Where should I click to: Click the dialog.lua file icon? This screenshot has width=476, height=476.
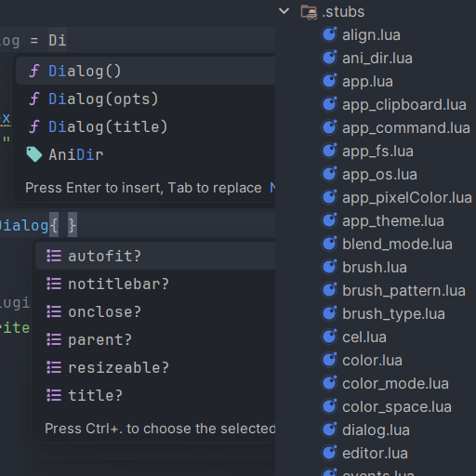(329, 430)
